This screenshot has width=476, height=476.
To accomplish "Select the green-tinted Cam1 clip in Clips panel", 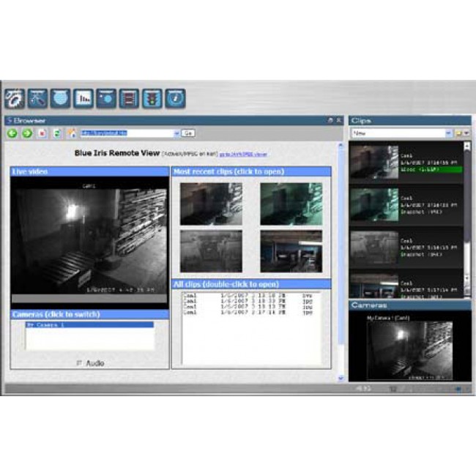I will 406,205.
